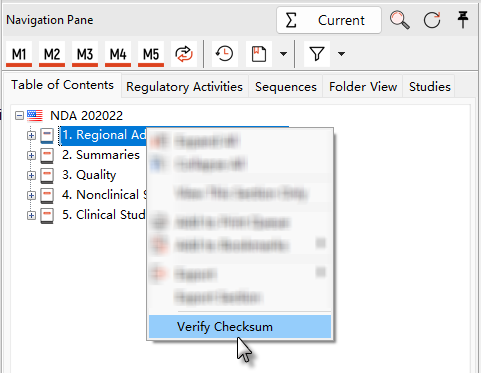This screenshot has width=481, height=373.
Task: Switch to Table of Contents tab
Action: click(62, 85)
